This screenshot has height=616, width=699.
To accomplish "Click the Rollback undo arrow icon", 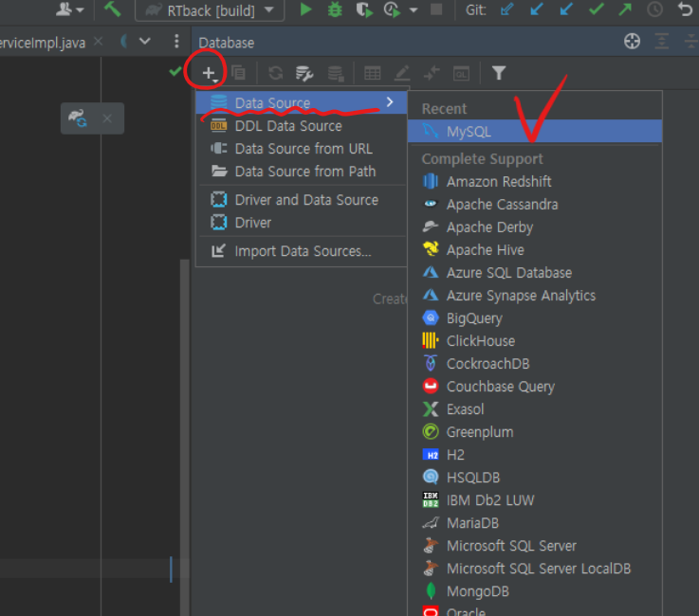I will pyautogui.click(x=685, y=9).
